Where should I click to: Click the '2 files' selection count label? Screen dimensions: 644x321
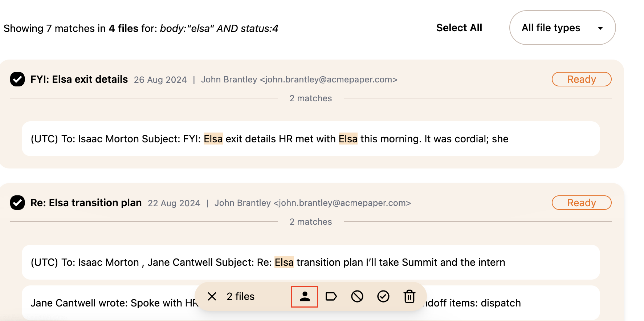click(x=241, y=297)
